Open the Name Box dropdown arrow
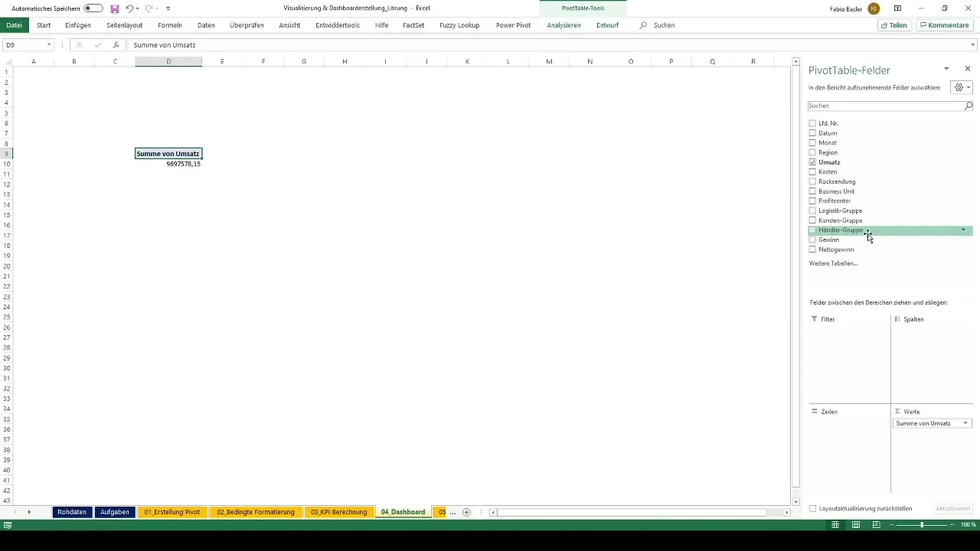 (50, 45)
